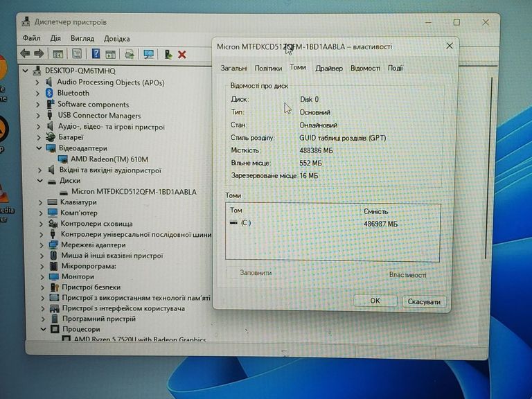
Task: Expand the Audio Processing Objects (APOs) node
Action: click(37, 82)
